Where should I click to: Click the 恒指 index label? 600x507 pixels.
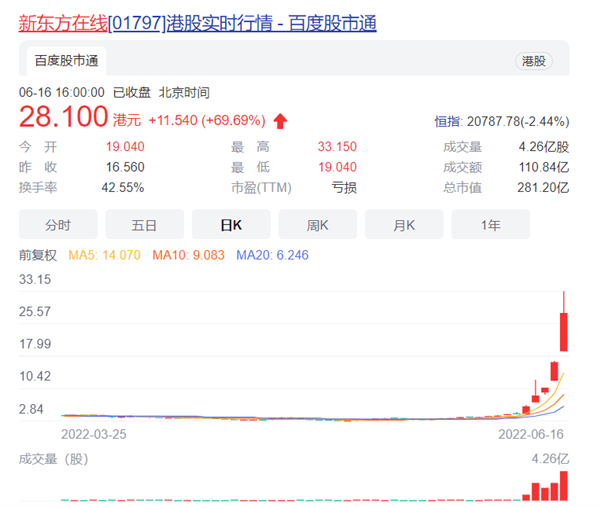448,122
